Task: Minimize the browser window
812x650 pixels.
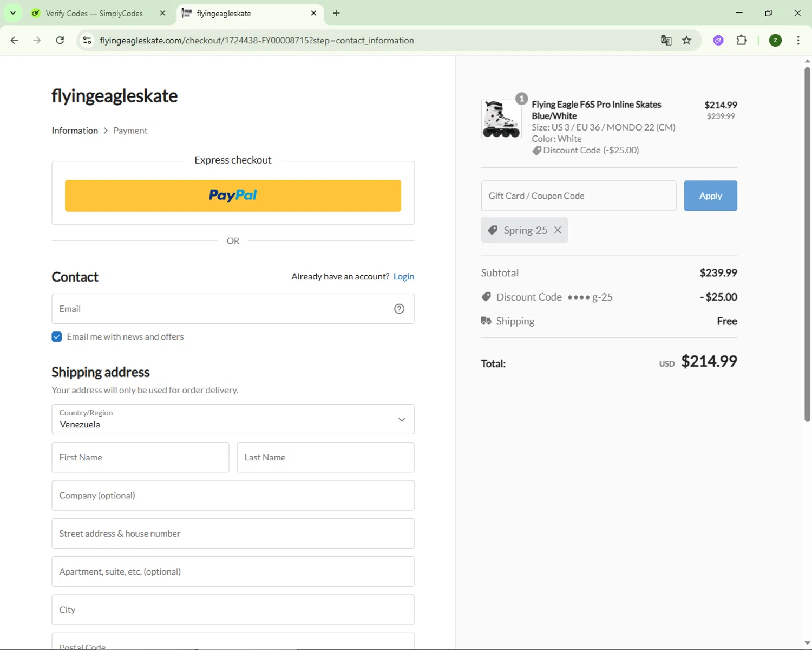Action: pos(739,13)
